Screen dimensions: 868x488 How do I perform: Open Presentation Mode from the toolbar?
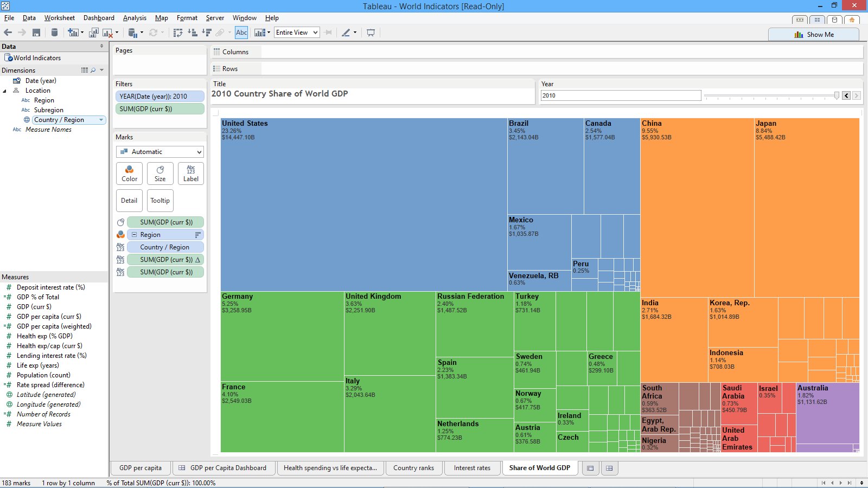(371, 33)
